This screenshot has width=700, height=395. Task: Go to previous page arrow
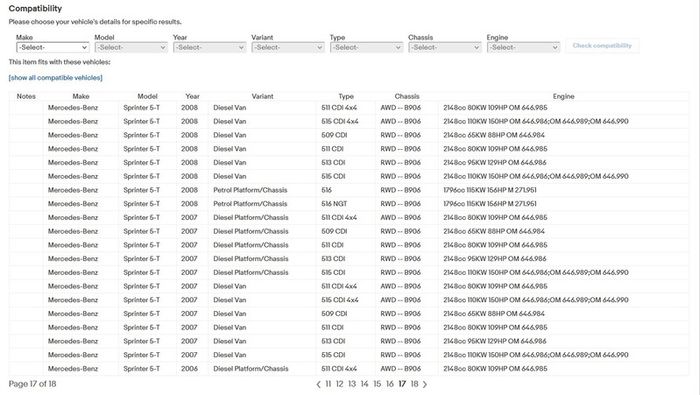click(318, 384)
